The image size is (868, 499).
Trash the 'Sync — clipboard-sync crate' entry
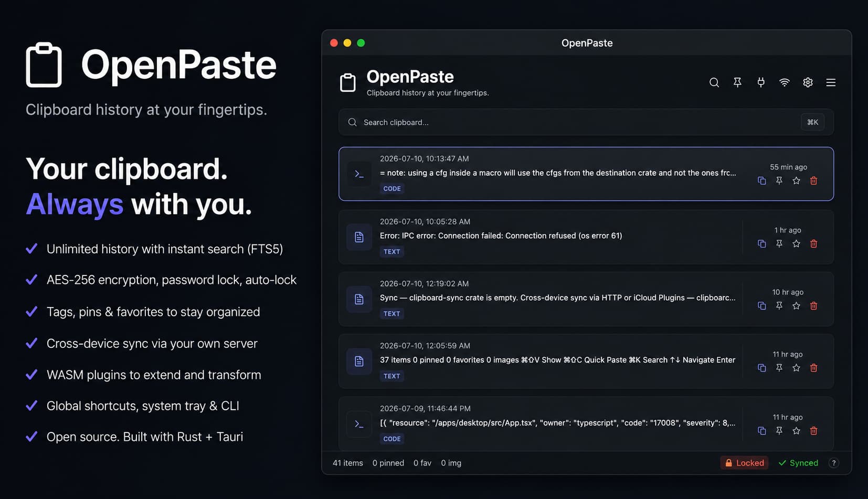coord(813,305)
